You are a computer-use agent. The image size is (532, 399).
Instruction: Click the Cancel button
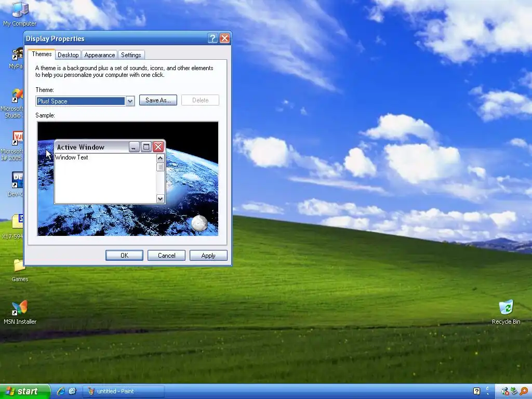point(167,256)
